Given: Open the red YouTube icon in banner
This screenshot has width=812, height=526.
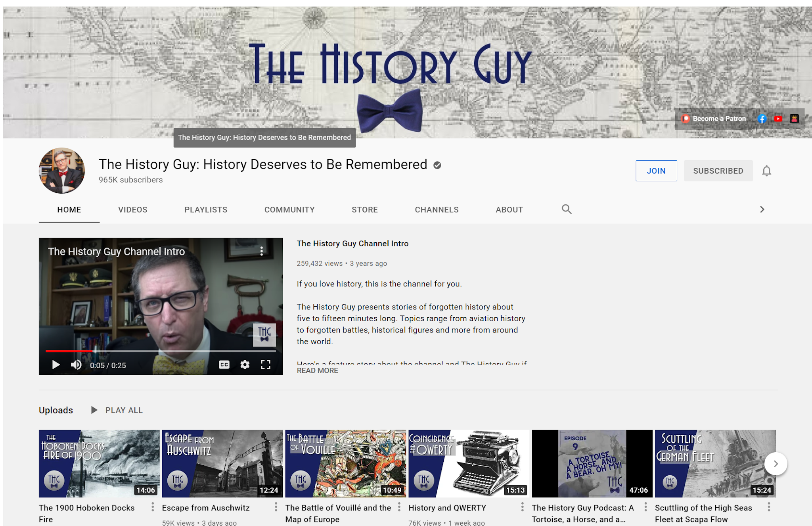Looking at the screenshot, I should (x=778, y=119).
